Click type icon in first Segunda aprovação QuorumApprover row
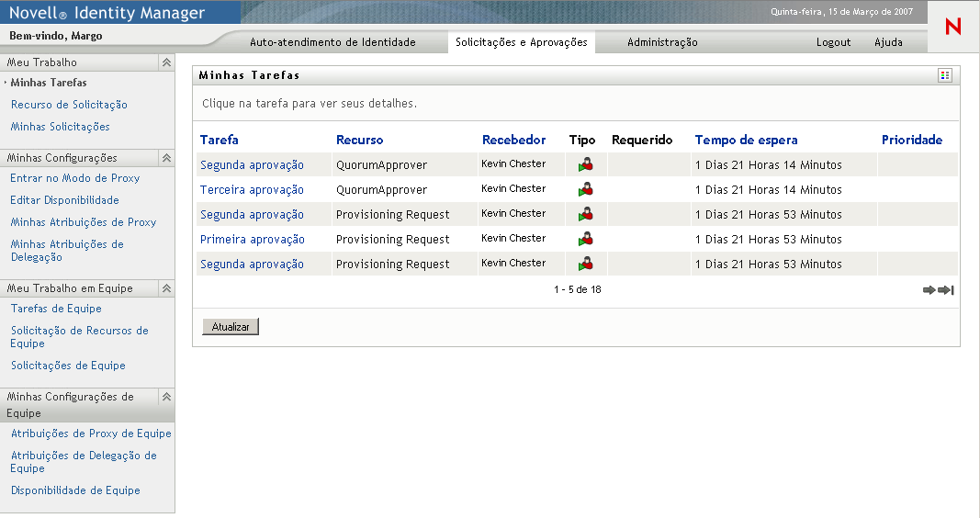 [x=586, y=165]
